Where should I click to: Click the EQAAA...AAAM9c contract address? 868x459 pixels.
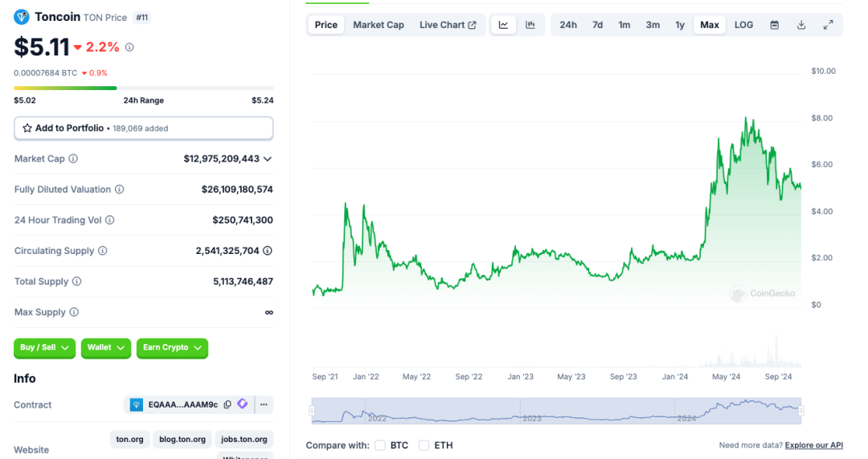182,404
